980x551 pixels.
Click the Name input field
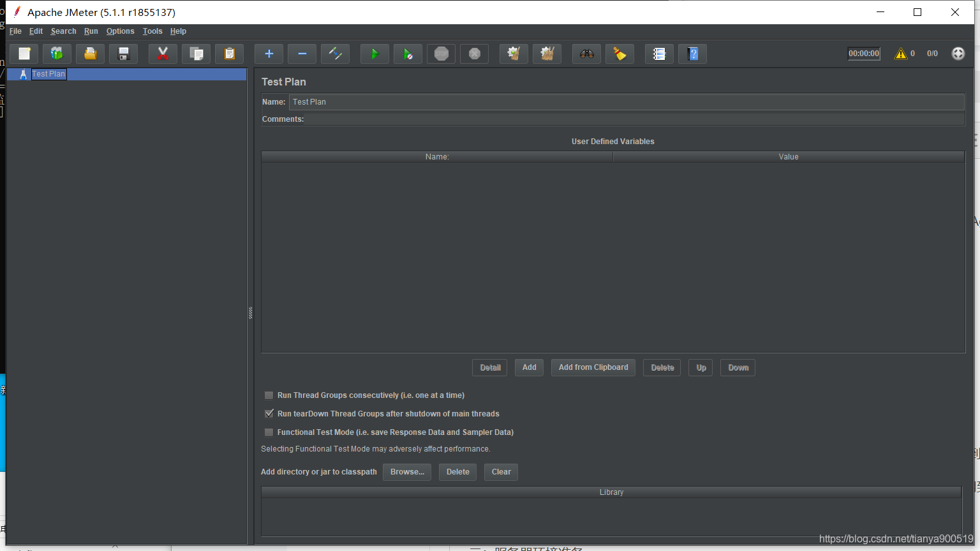627,102
